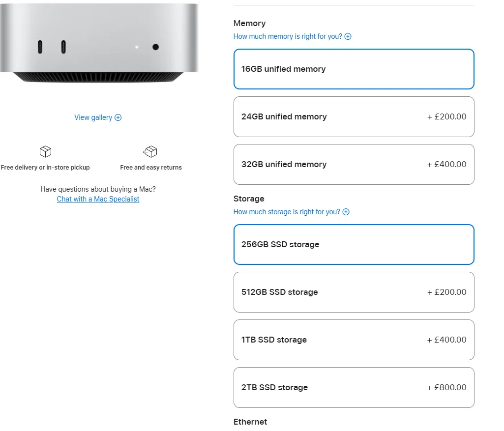Open Chat with a Mac Specialist link
This screenshot has width=504, height=431.
(x=98, y=199)
